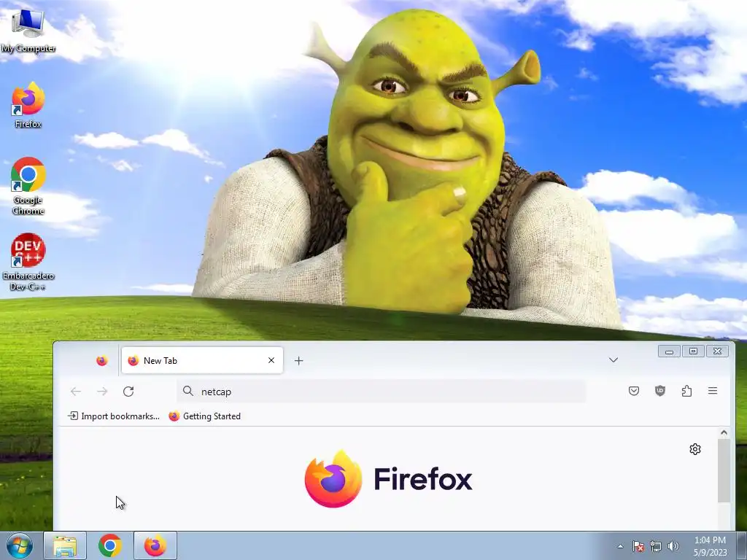Click the Import bookmarks... toolbar item
747x560 pixels.
point(113,416)
